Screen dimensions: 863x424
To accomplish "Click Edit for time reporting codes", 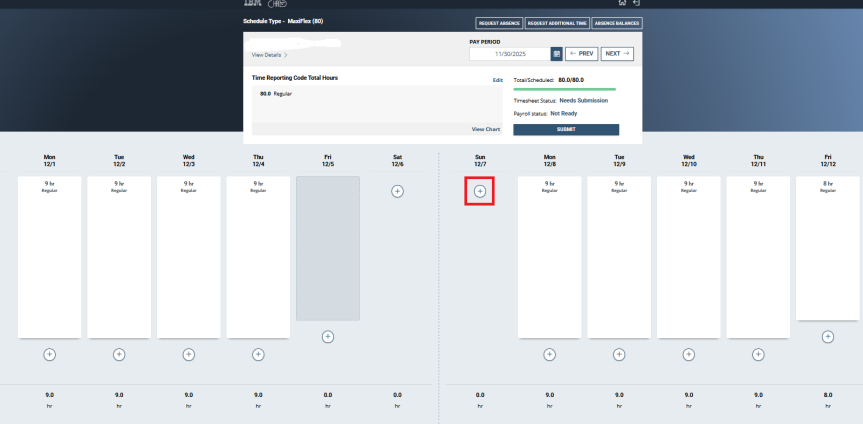I will (498, 80).
